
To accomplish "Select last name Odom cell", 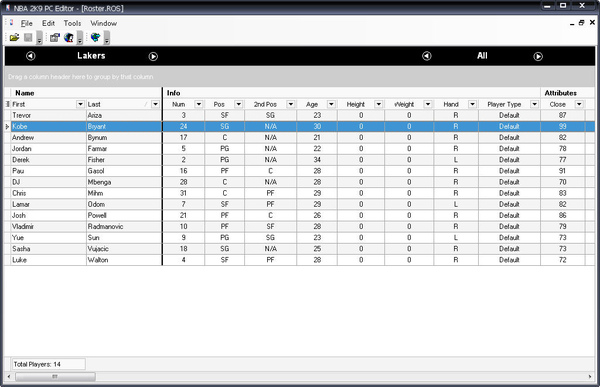I will click(124, 204).
